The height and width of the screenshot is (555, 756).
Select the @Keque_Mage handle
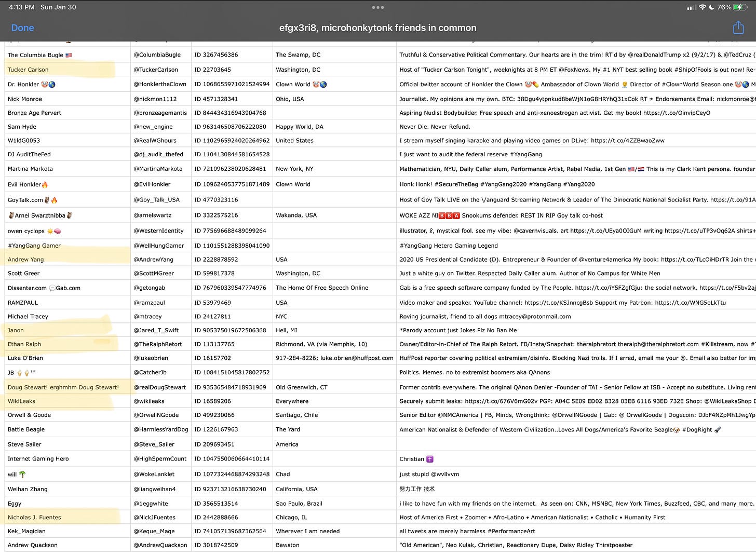tap(154, 531)
